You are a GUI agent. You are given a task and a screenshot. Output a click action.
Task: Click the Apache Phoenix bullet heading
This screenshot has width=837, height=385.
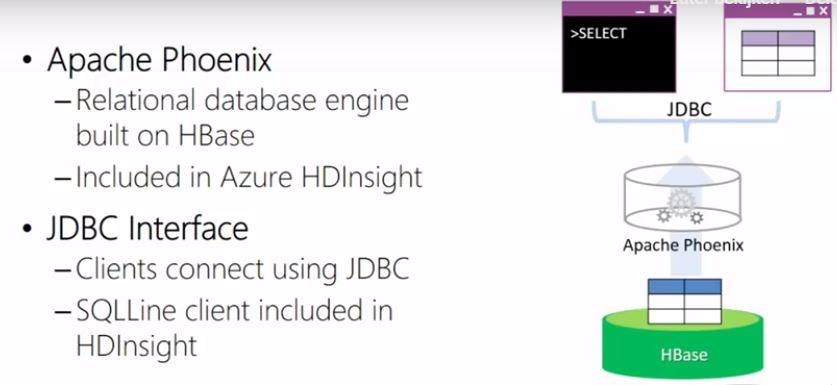point(160,60)
